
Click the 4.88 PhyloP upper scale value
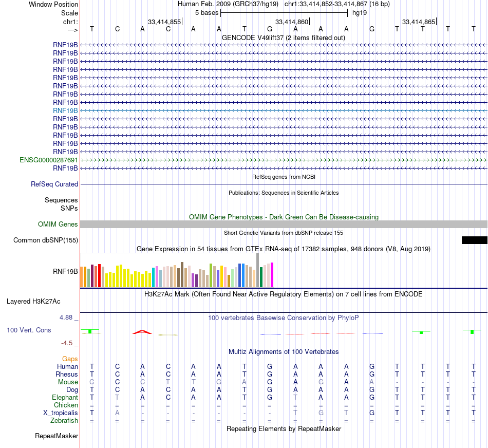pos(66,317)
